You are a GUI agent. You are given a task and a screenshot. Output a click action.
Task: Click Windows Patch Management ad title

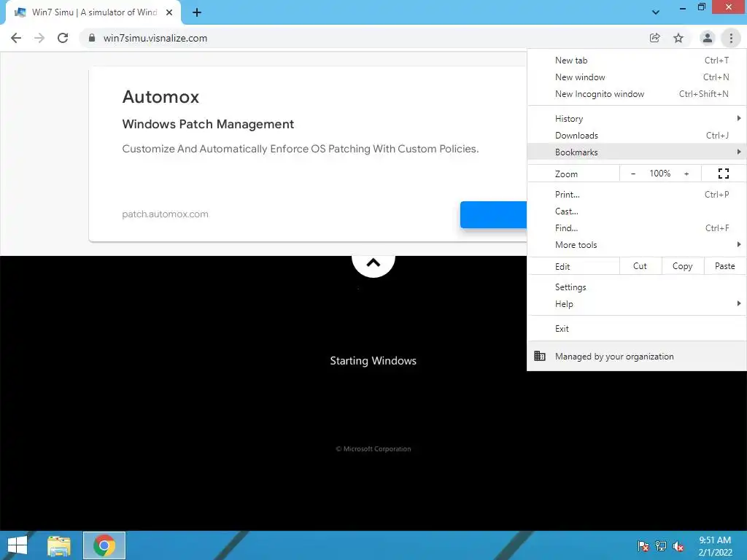click(x=208, y=124)
